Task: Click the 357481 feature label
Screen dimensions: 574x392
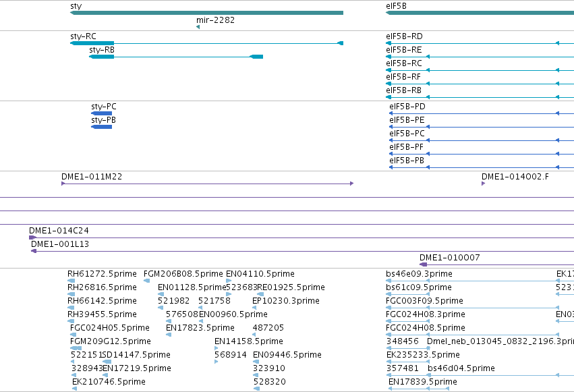Action: tap(403, 368)
